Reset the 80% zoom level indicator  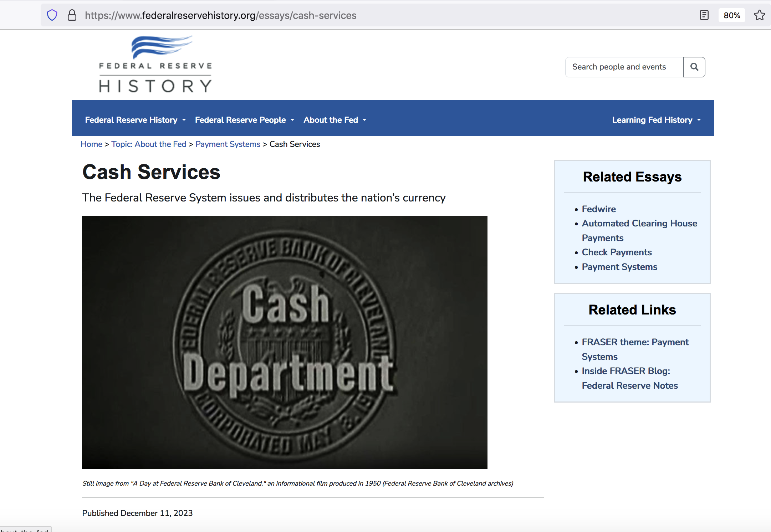pos(732,15)
